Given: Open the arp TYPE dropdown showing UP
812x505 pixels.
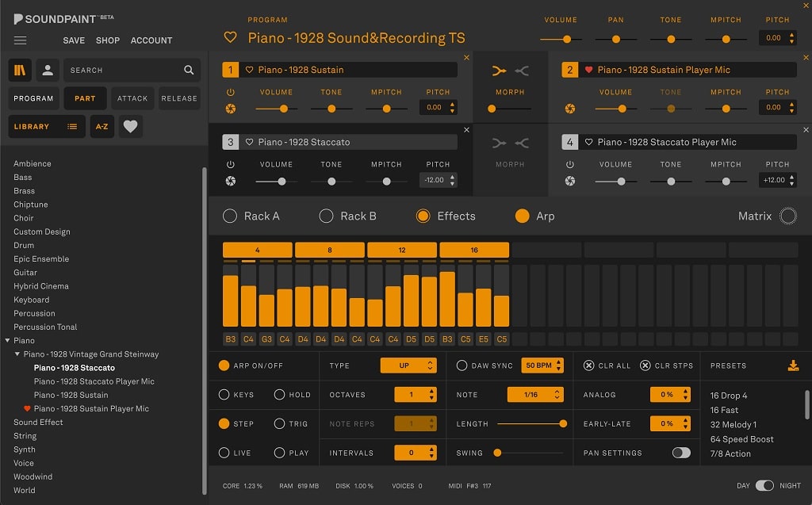Looking at the screenshot, I should pyautogui.click(x=408, y=365).
